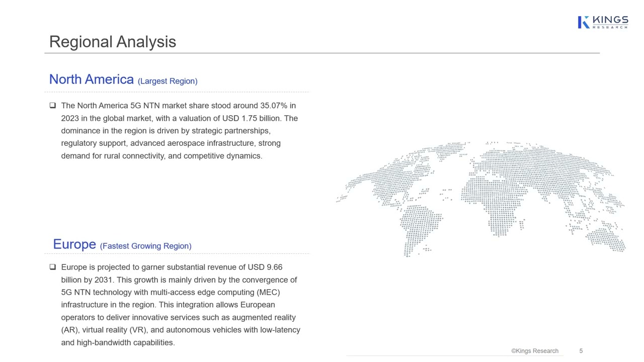Click the '(Fastest Growing Region)' label

[x=146, y=246]
